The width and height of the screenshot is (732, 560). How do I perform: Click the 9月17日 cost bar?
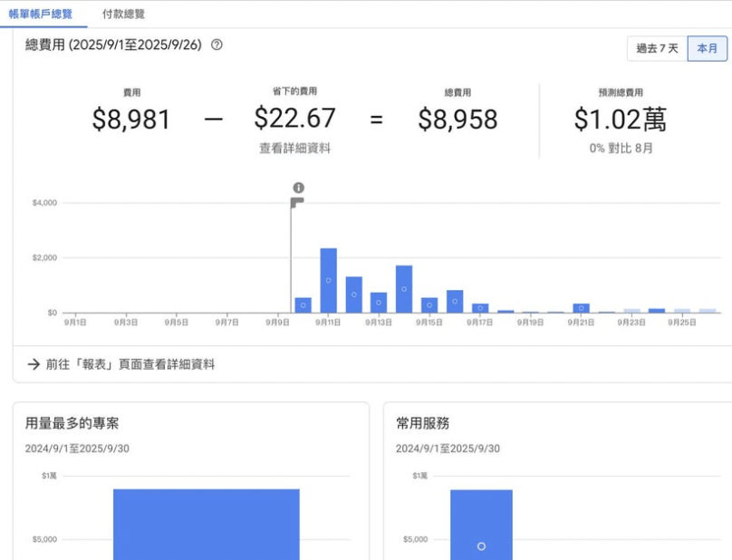480,308
